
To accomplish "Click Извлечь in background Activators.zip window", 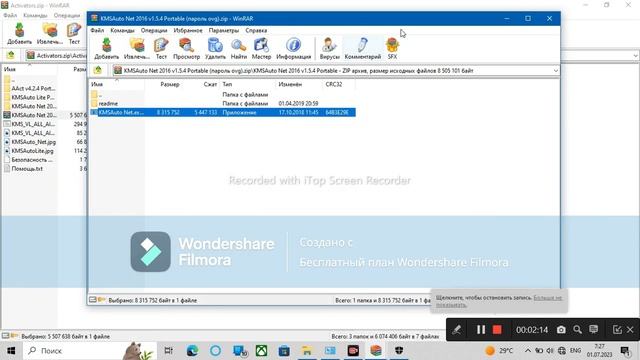I will pyautogui.click(x=50, y=33).
